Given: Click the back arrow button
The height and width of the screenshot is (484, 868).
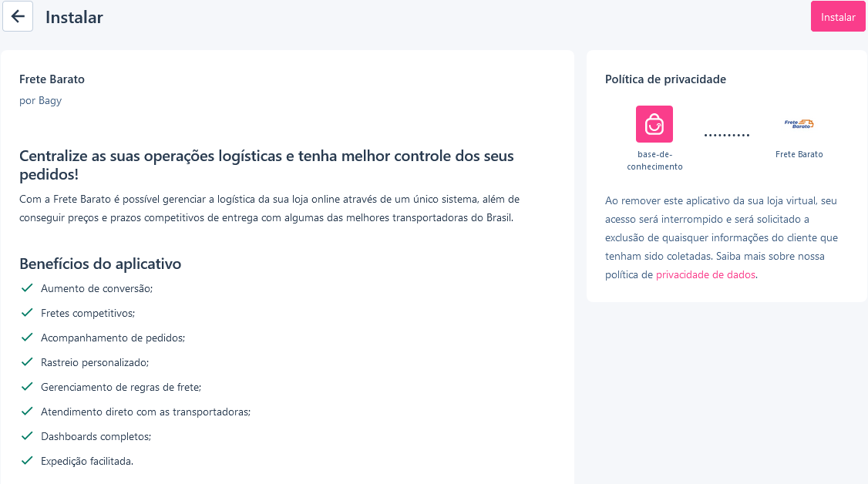Looking at the screenshot, I should tap(18, 16).
